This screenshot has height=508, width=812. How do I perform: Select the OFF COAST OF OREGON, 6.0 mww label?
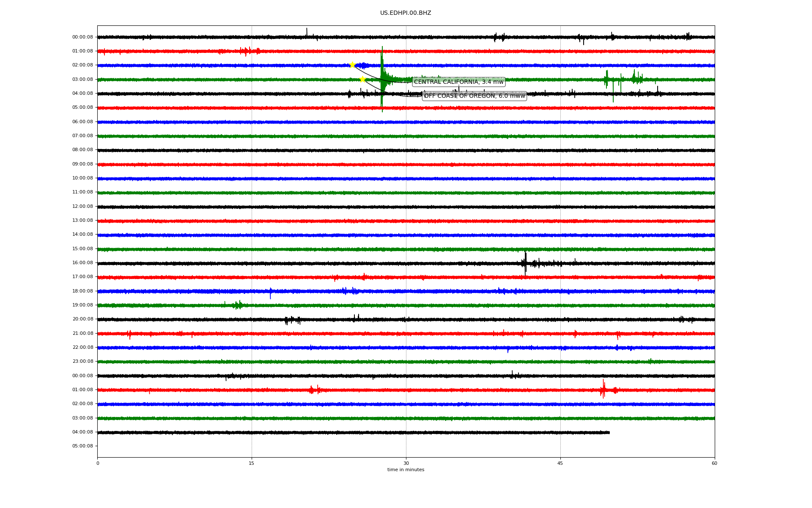point(474,96)
